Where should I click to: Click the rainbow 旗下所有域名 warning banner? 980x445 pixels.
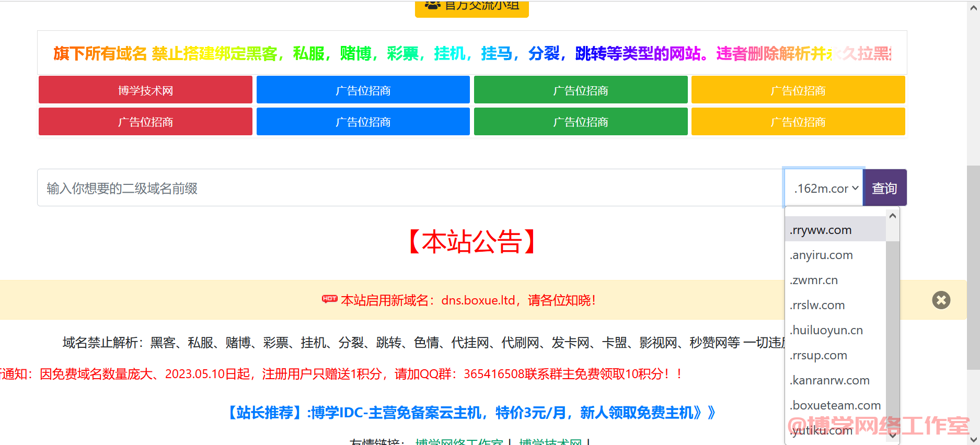pos(472,53)
